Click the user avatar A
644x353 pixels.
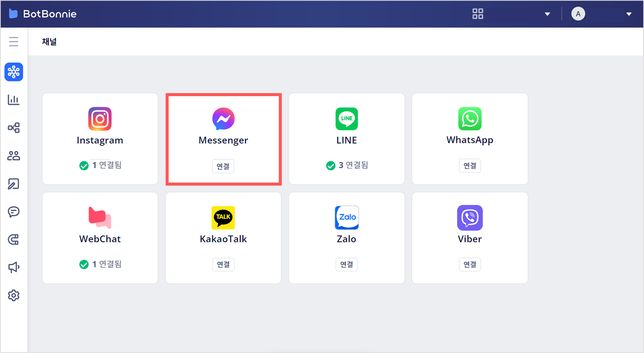[578, 14]
